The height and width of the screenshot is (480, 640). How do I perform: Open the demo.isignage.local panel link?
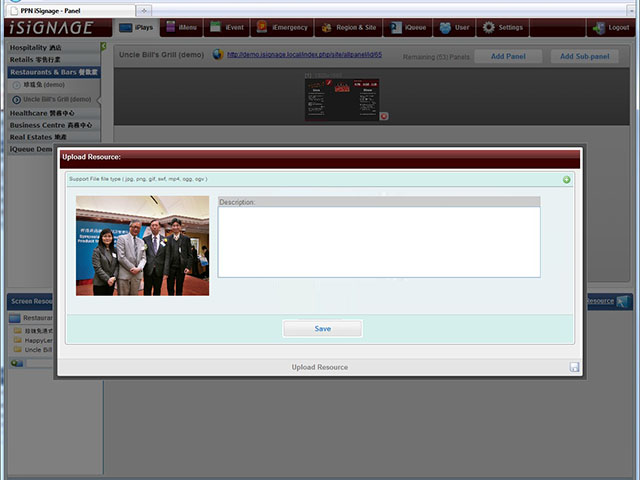303,55
